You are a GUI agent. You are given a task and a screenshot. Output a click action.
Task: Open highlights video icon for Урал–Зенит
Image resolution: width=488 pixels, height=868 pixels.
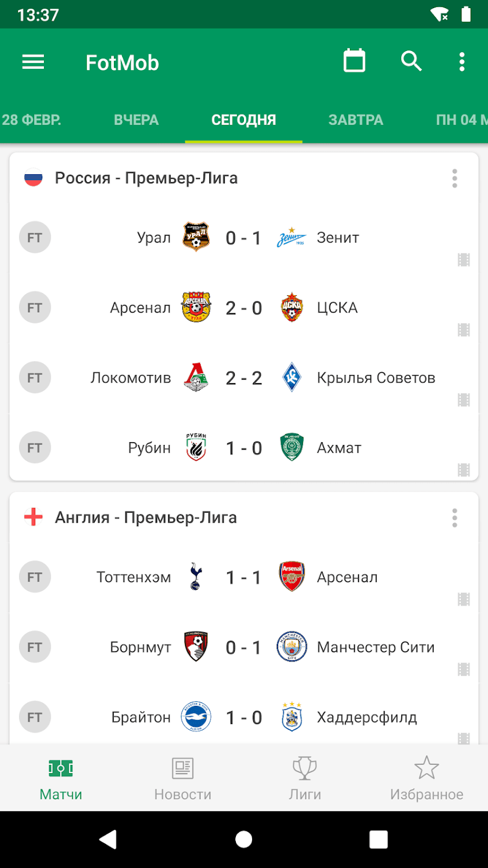pos(464,260)
